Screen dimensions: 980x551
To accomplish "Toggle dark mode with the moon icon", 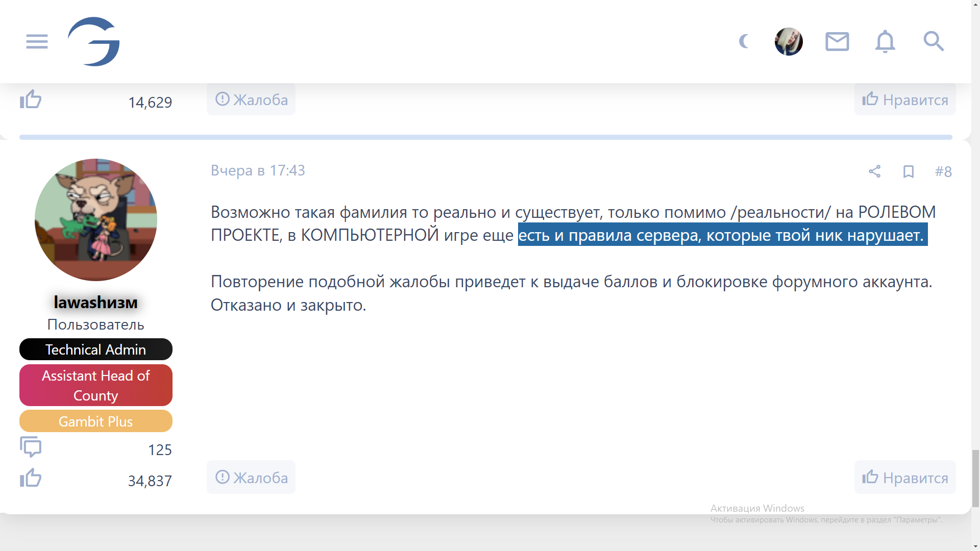I will tap(744, 41).
